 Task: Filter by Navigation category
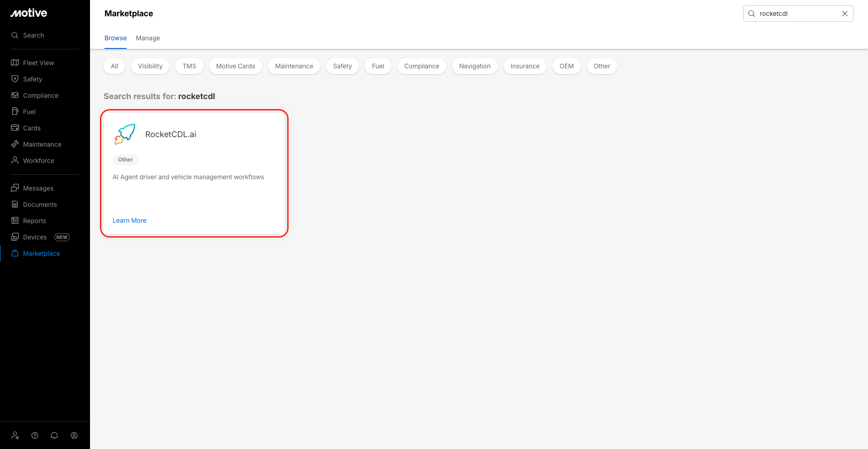click(475, 66)
